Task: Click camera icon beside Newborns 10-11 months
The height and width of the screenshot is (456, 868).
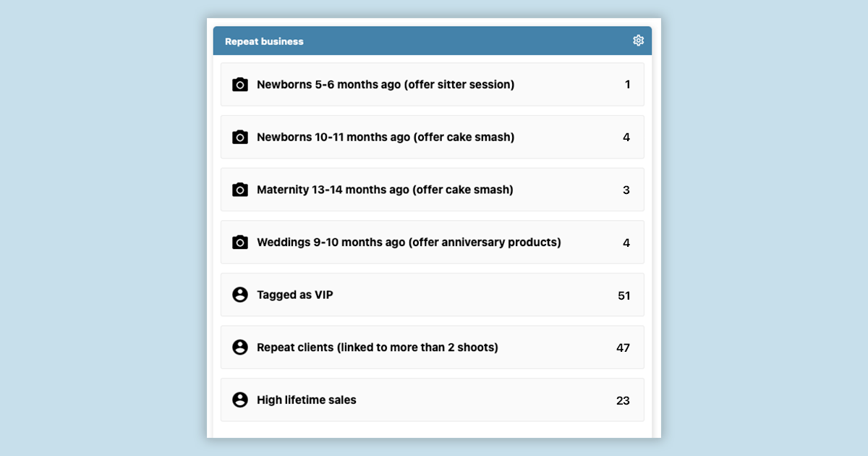Action: point(240,137)
